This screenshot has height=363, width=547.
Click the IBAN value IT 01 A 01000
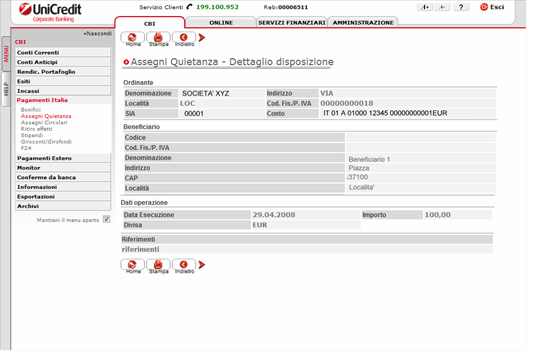click(385, 113)
